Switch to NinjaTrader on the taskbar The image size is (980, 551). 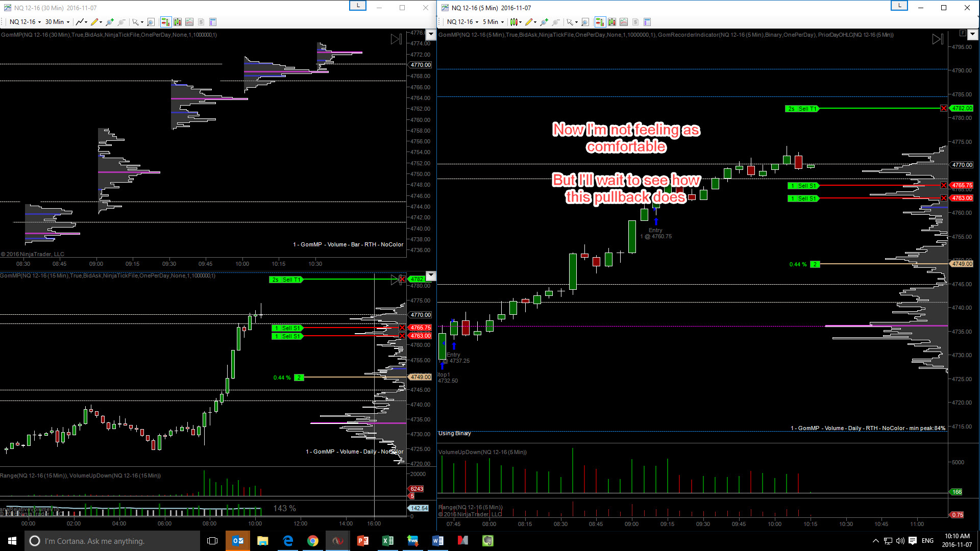pyautogui.click(x=338, y=541)
